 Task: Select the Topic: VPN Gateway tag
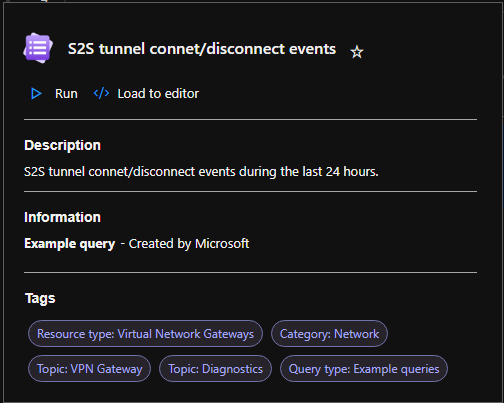(89, 369)
